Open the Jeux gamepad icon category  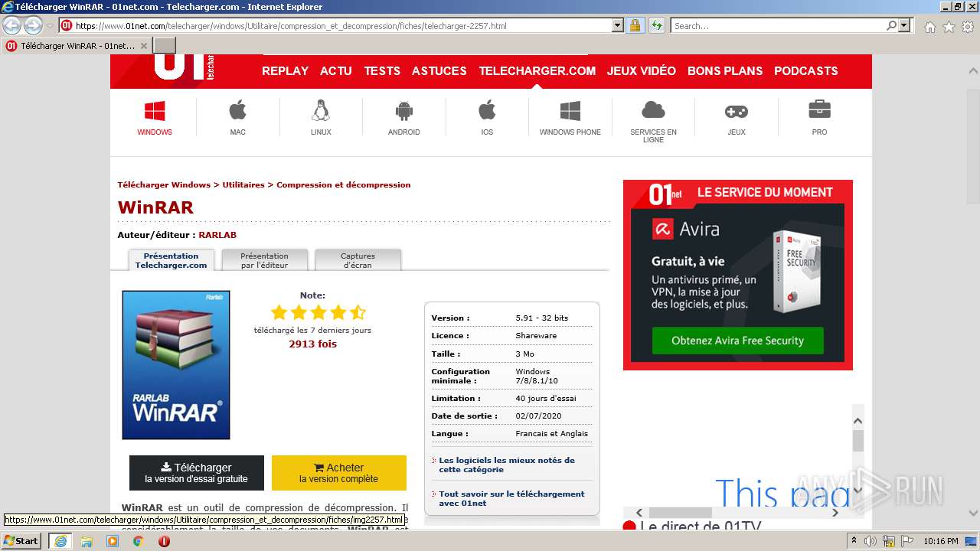click(737, 112)
